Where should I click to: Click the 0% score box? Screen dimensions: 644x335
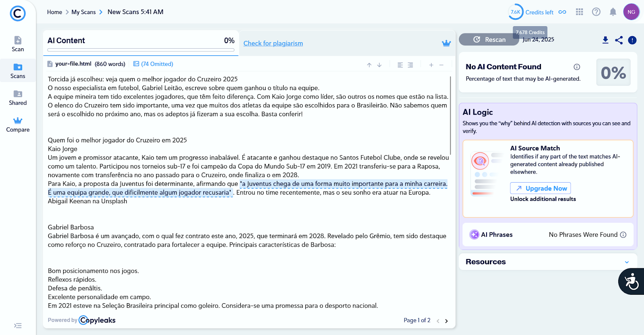pyautogui.click(x=613, y=72)
